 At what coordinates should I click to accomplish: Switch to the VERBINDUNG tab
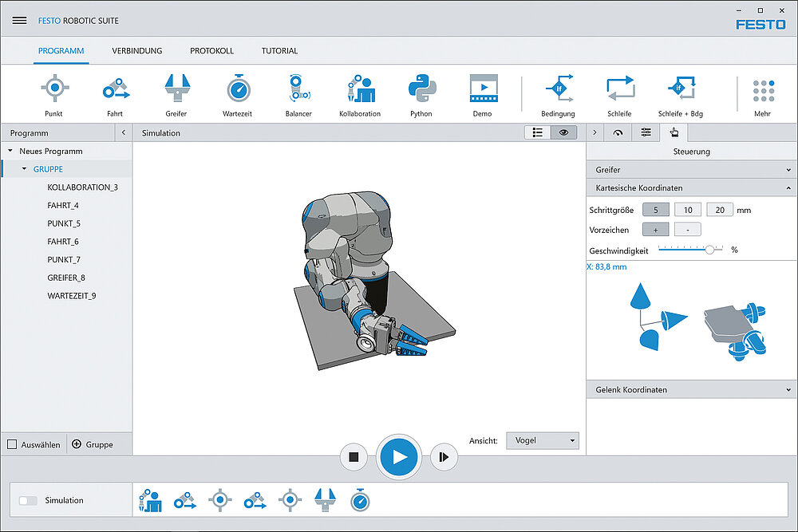(136, 51)
